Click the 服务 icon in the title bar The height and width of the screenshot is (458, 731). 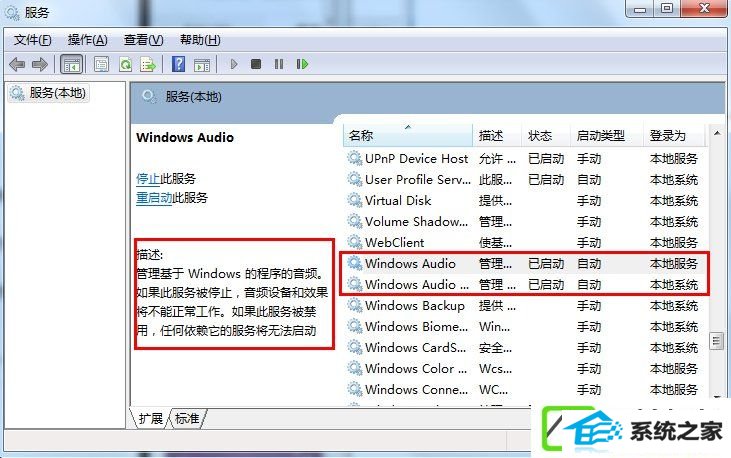[x=12, y=13]
